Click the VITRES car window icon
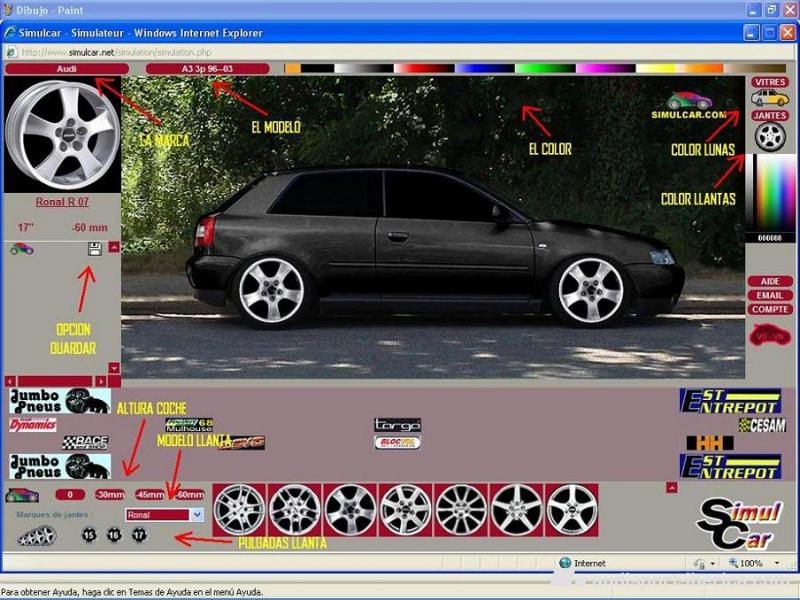The height and width of the screenshot is (600, 800). pyautogui.click(x=769, y=97)
